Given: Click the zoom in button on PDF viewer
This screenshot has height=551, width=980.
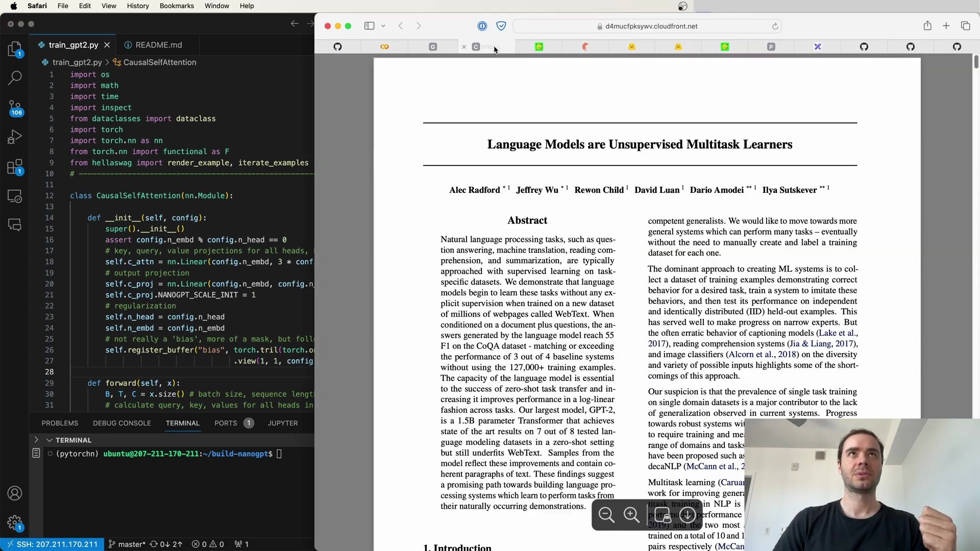Looking at the screenshot, I should tap(631, 515).
